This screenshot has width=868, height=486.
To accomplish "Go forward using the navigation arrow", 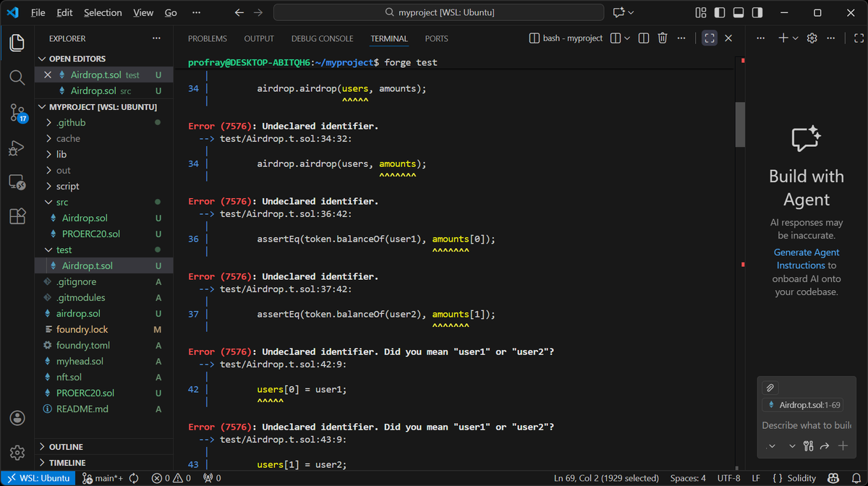I will click(258, 12).
